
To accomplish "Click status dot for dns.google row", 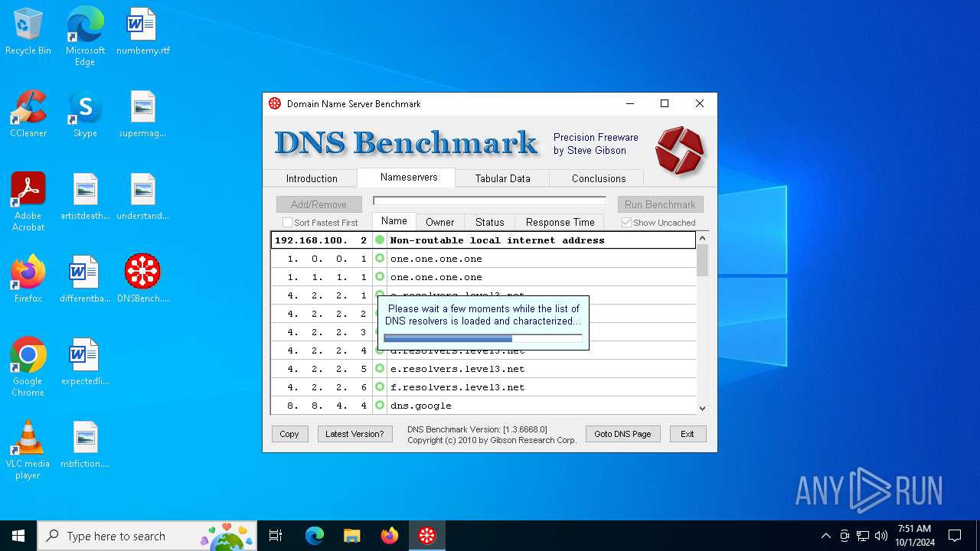I will click(x=380, y=405).
